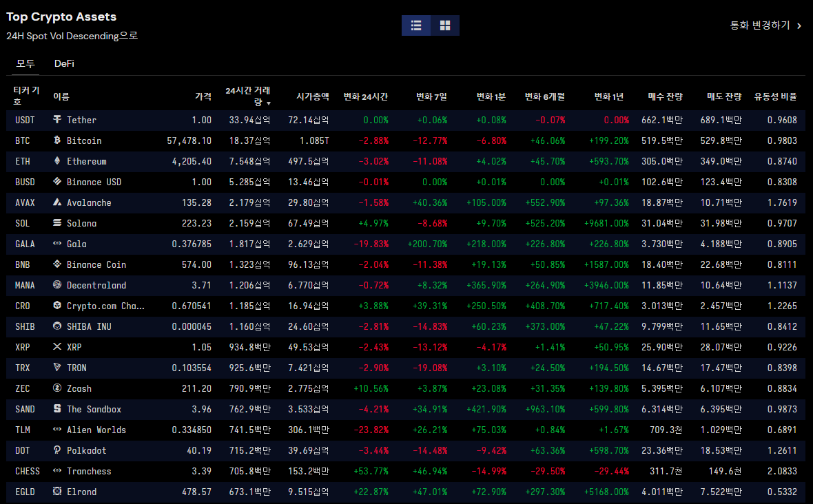Click the MANA ticker symbol

25,286
